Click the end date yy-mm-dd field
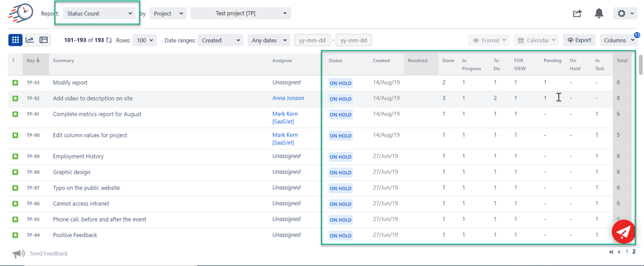 [354, 40]
